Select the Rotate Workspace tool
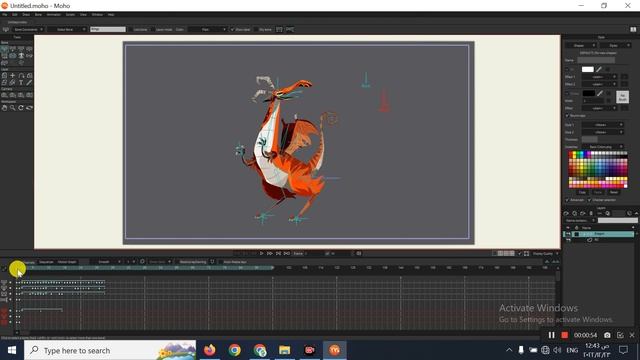The width and height of the screenshot is (640, 360). pos(21,108)
